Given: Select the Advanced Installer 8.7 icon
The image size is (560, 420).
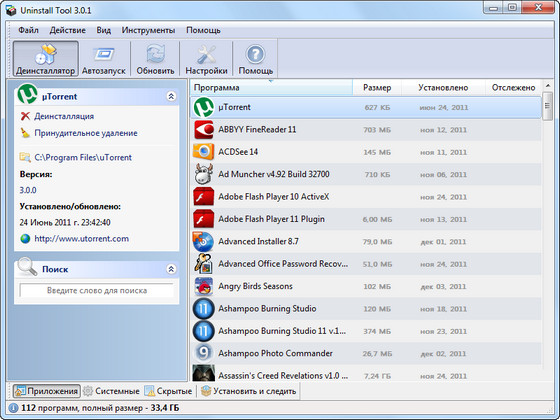Looking at the screenshot, I should coord(204,241).
